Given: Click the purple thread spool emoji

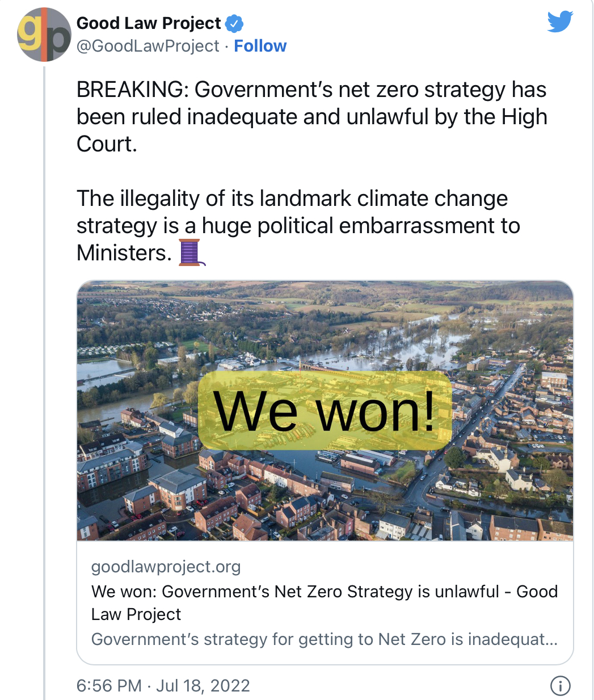Looking at the screenshot, I should tap(191, 253).
